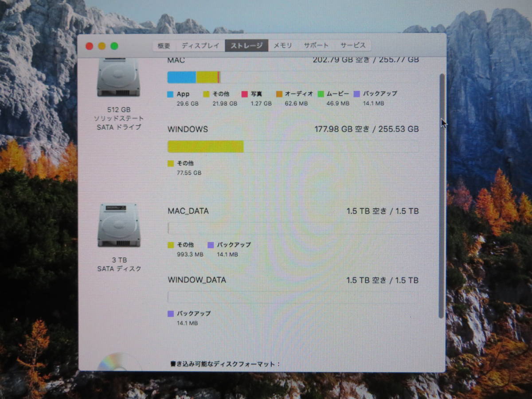The image size is (532, 399).
Task: Switch to the サービス tab
Action: pos(352,45)
